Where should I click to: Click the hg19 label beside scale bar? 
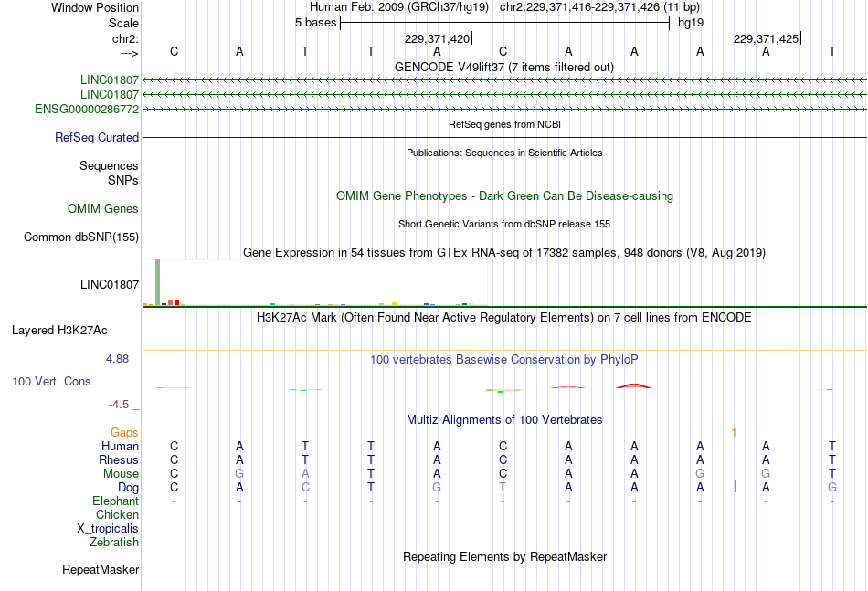coord(691,23)
